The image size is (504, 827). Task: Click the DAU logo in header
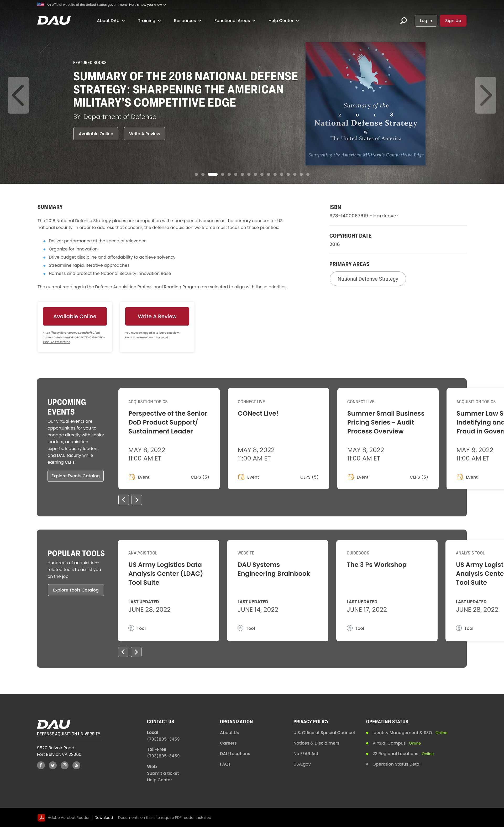[x=54, y=20]
